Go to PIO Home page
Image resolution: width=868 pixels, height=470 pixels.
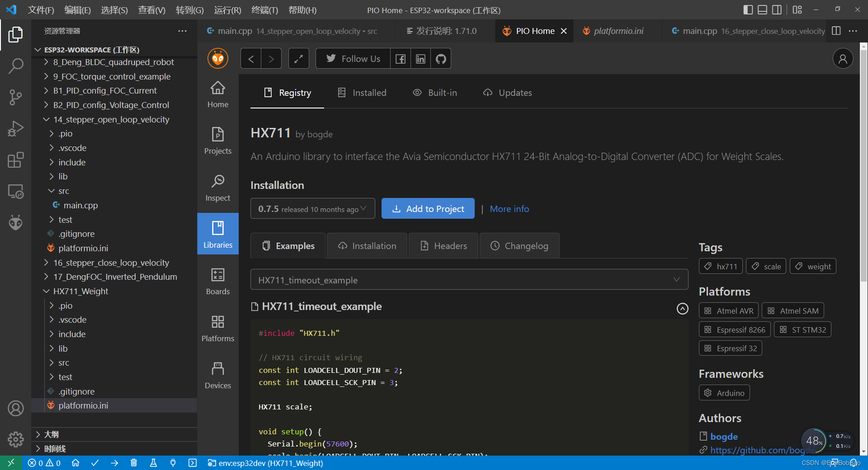coord(218,94)
